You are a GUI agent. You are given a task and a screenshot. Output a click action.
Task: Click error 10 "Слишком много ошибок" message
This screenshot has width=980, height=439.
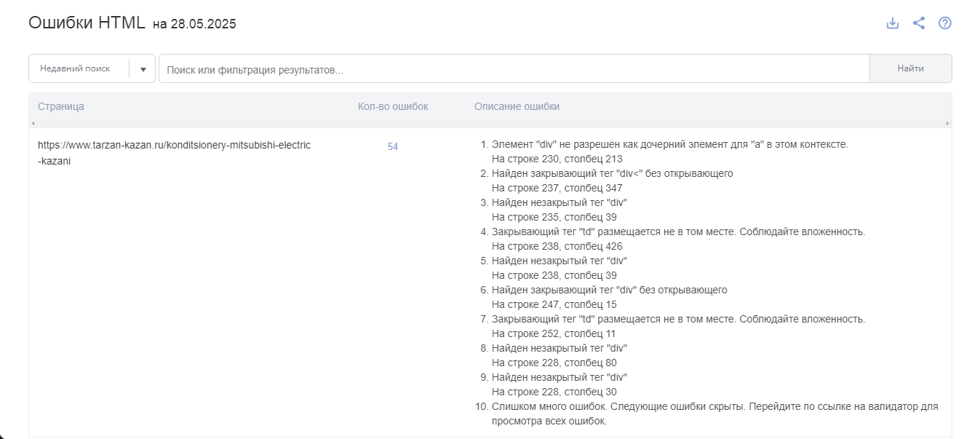pyautogui.click(x=715, y=414)
